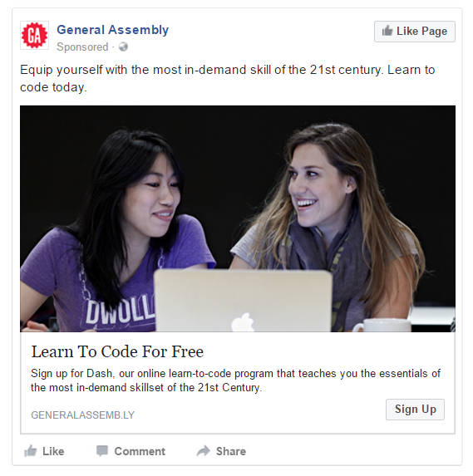Click the thumbs-up icon beside Like

click(x=31, y=451)
